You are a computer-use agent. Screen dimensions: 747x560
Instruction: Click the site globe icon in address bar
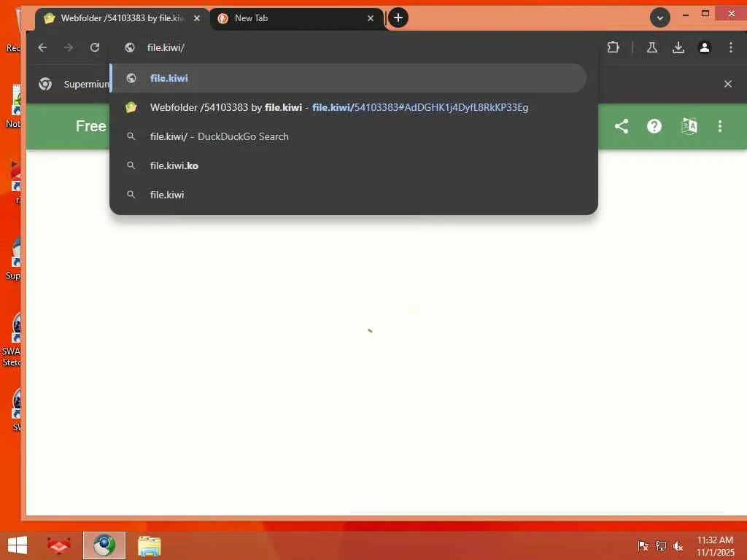coord(130,47)
